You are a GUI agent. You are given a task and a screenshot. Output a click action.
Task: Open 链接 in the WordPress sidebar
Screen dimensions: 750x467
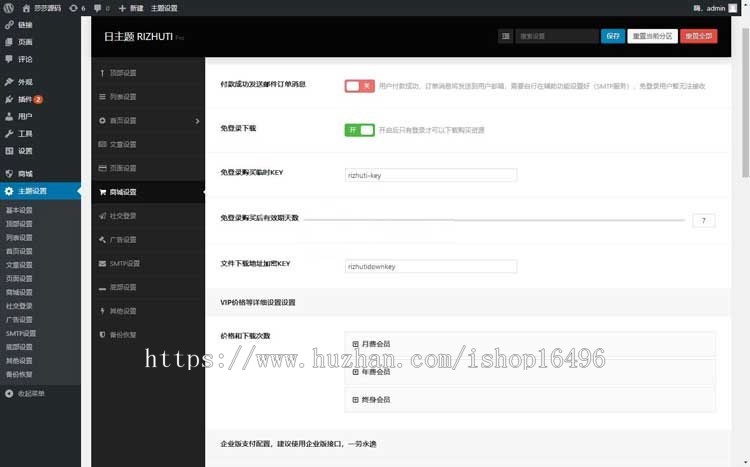click(40, 25)
